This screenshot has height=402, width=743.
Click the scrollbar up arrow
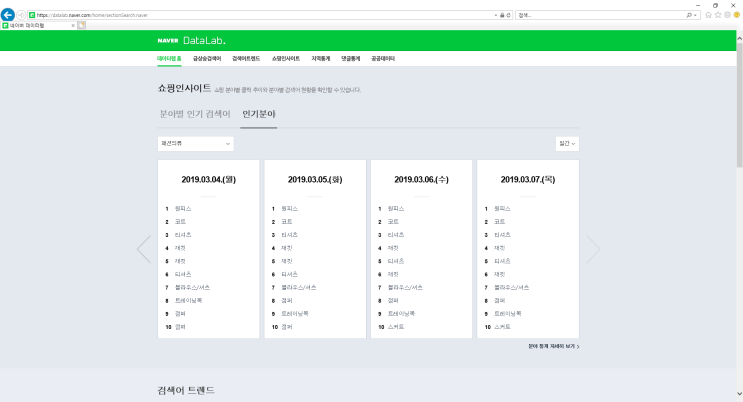pos(739,40)
